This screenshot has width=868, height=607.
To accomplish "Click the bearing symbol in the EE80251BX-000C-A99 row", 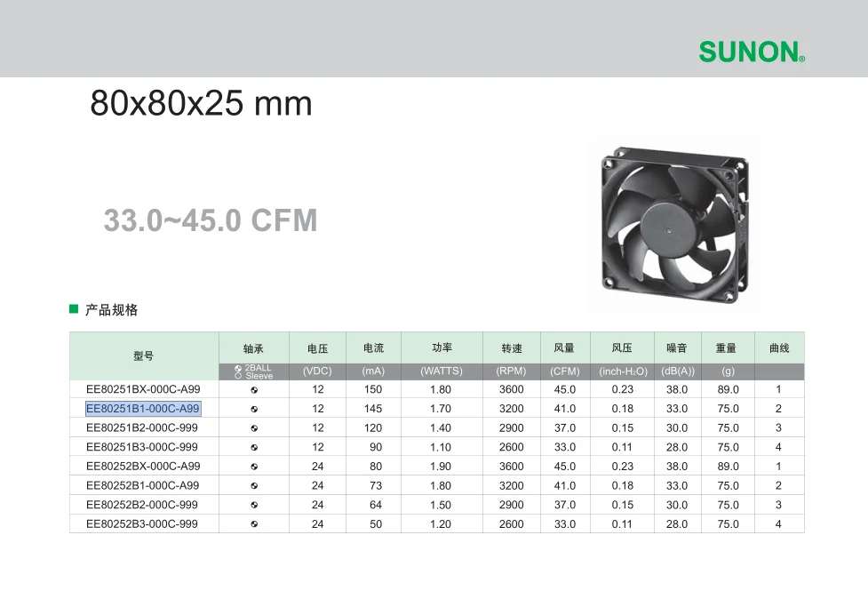I will [x=254, y=390].
